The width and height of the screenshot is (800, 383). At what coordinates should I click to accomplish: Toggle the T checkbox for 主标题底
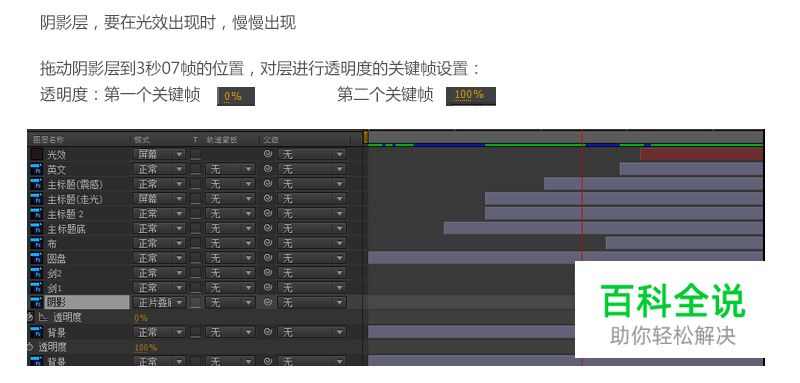(x=196, y=228)
